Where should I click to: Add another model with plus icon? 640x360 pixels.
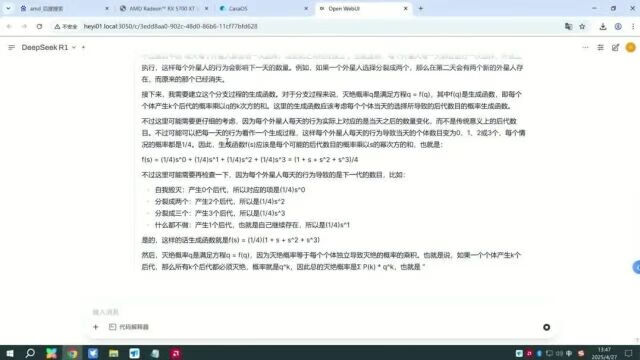tap(83, 47)
